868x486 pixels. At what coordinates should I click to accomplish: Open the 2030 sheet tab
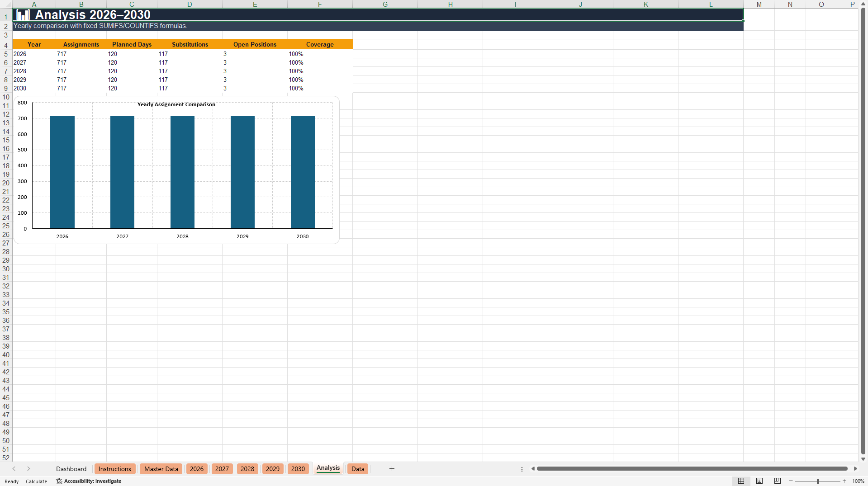[298, 469]
